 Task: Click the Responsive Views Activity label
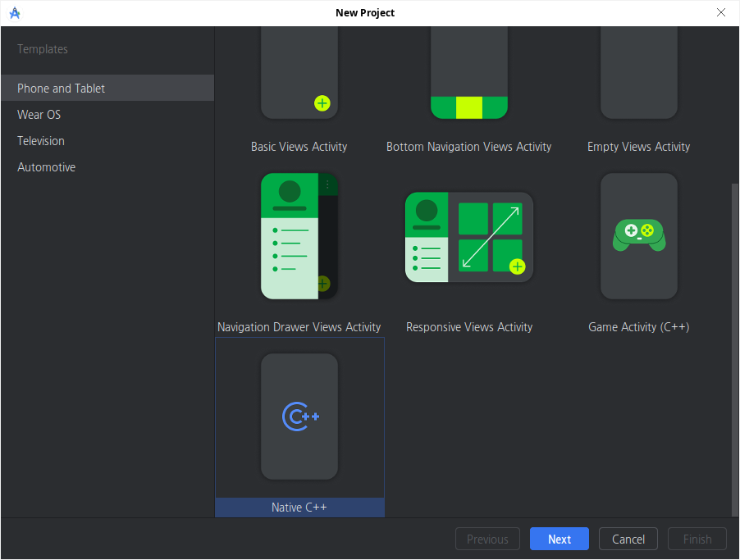pos(469,327)
